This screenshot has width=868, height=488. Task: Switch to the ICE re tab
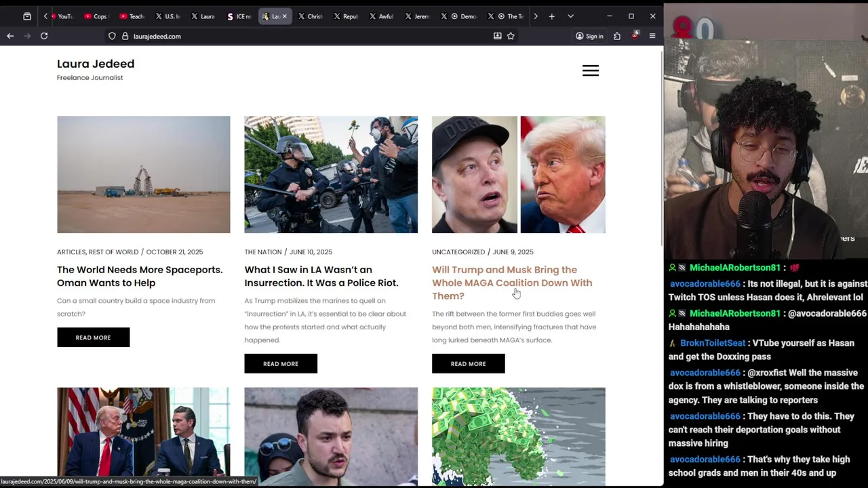point(239,16)
